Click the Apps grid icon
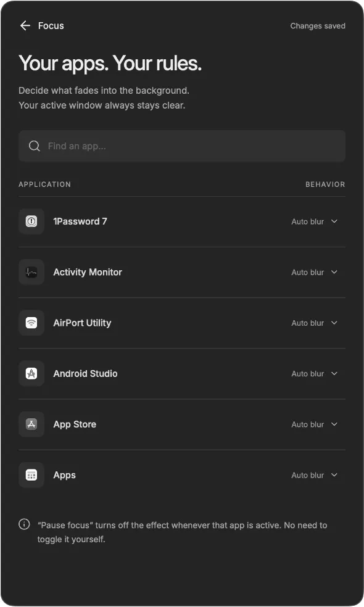Viewport: 364px width, 607px height. point(31,475)
